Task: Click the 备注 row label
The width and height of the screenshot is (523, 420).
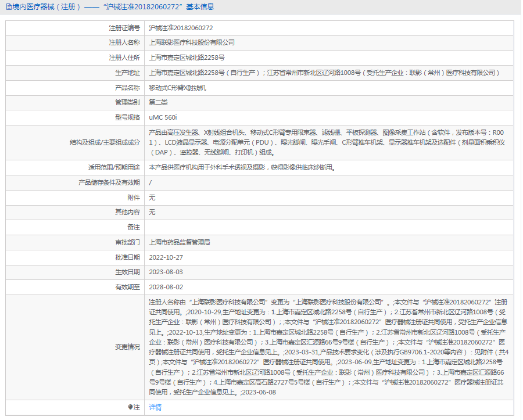Action: coord(134,227)
